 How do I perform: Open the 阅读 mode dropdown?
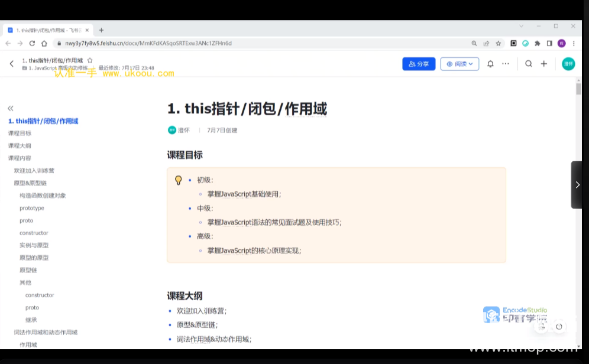coord(459,64)
